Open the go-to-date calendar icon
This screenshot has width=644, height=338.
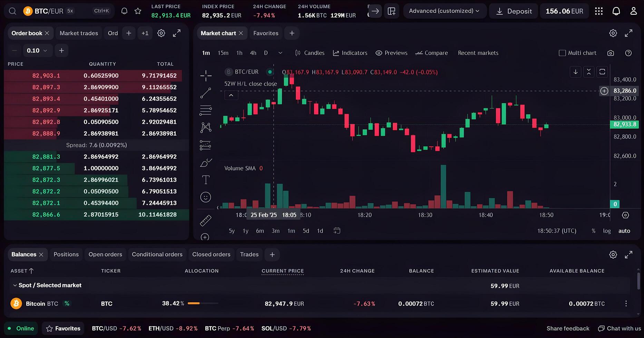coord(337,231)
